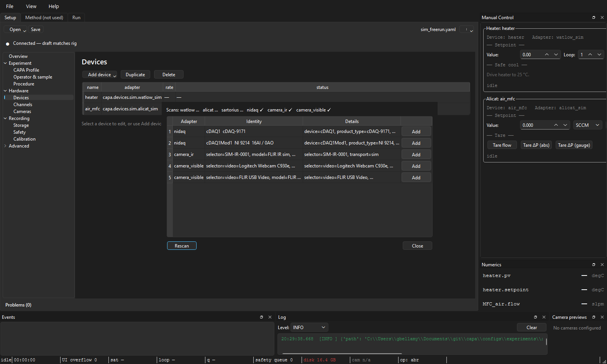This screenshot has height=364, width=607.
Task: Click the Duplicate device button
Action: point(135,75)
